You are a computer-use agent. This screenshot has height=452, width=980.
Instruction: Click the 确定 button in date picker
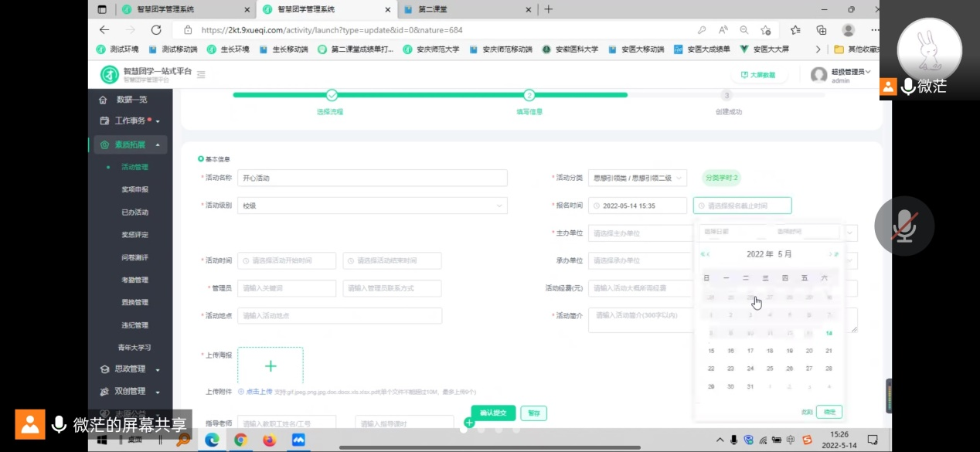(829, 412)
